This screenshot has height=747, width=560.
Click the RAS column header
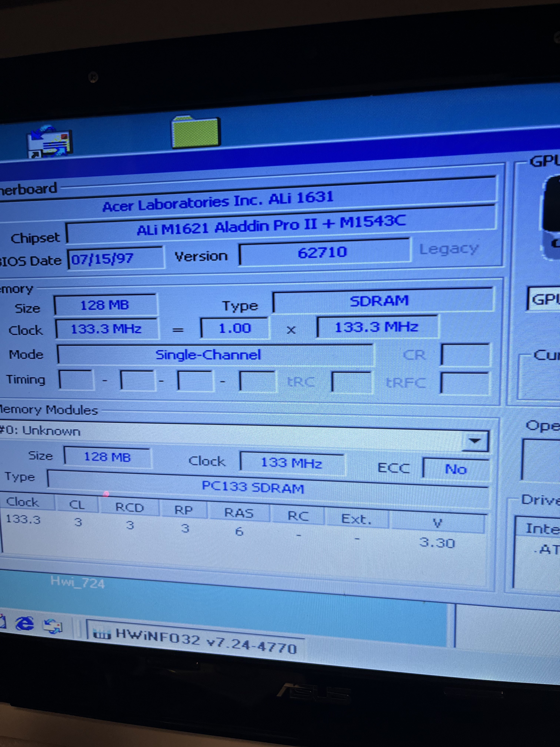239,513
